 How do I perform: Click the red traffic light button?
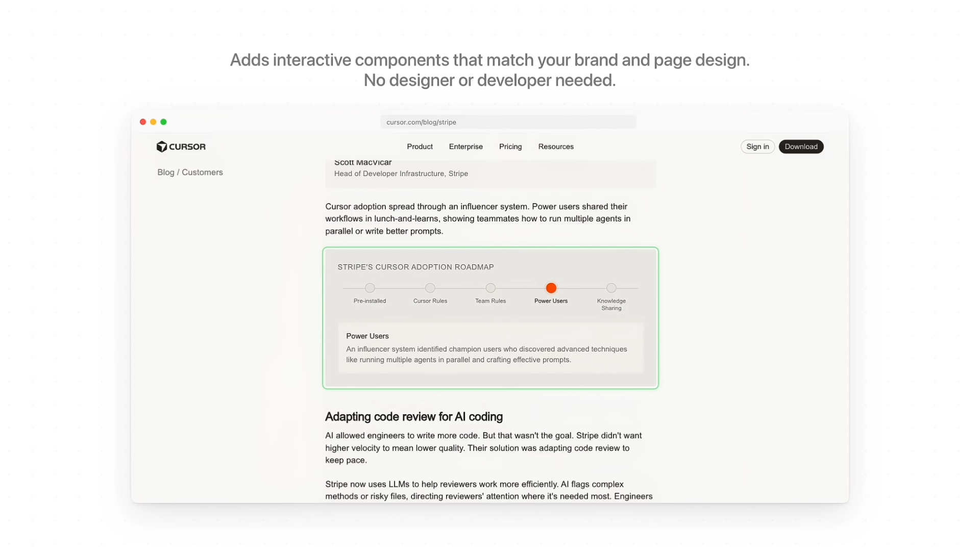(143, 122)
